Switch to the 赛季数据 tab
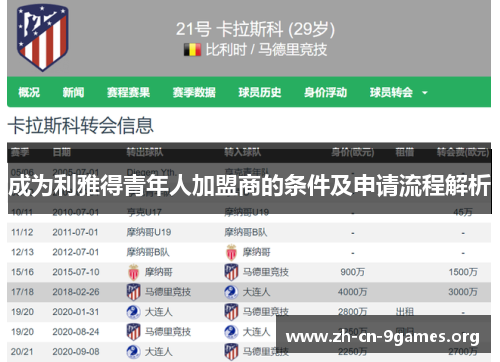 click(194, 92)
